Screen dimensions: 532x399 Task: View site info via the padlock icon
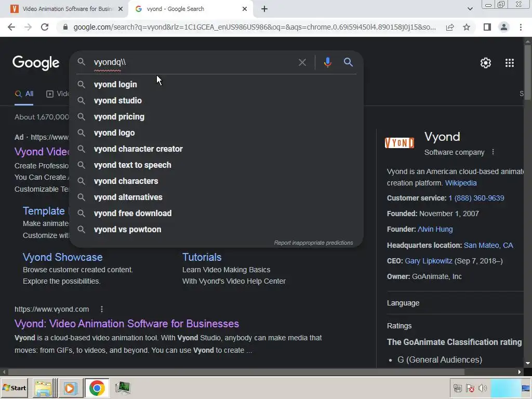(x=65, y=27)
